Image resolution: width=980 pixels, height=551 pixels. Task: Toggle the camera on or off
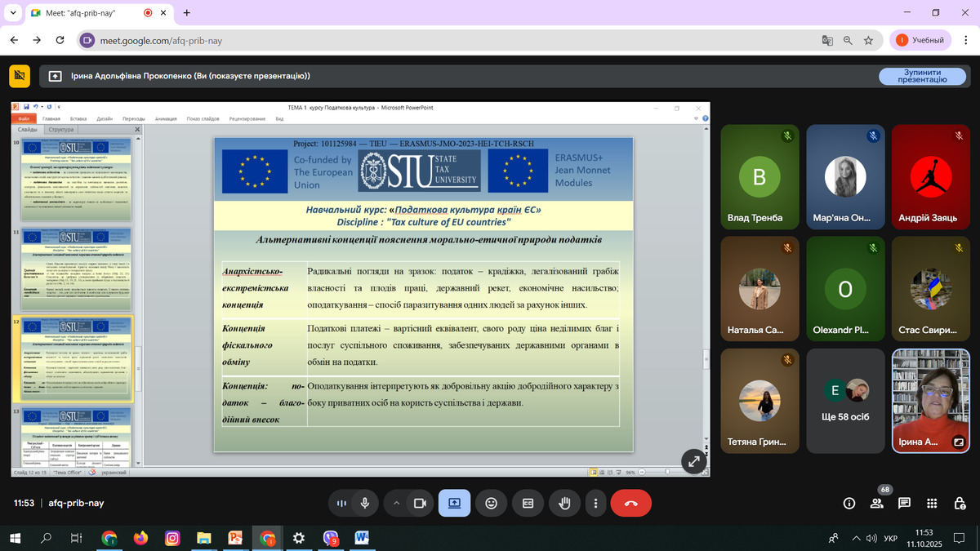[x=420, y=504]
